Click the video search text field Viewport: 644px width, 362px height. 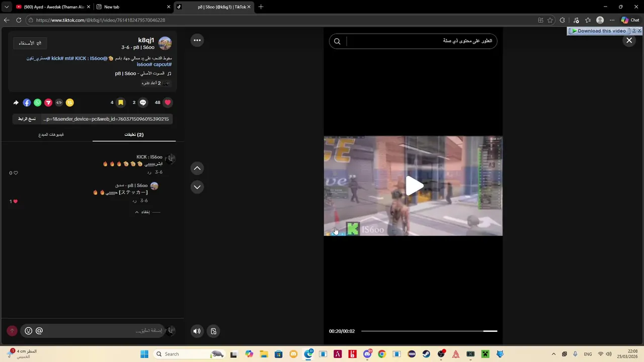click(420, 41)
